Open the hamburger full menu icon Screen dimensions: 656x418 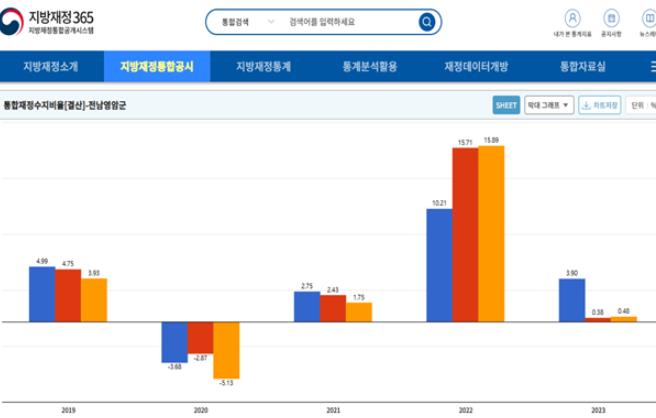640,67
